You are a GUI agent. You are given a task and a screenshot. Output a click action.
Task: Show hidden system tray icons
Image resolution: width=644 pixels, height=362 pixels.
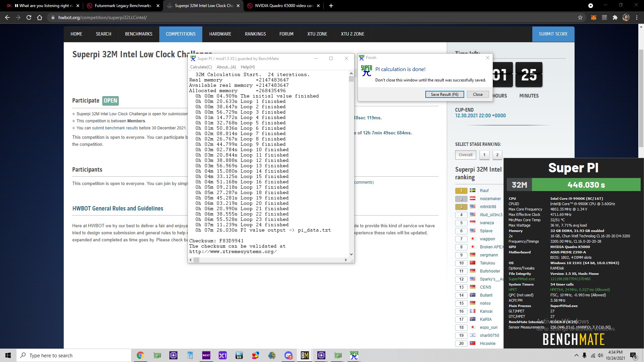tap(576, 355)
